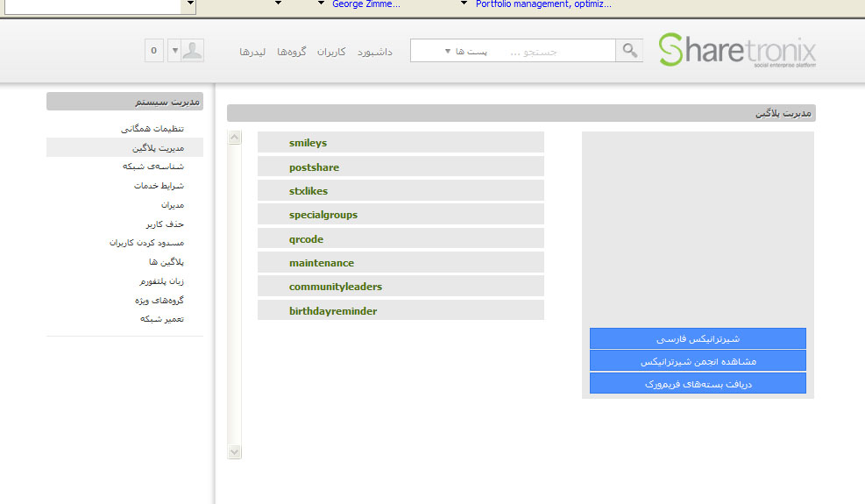
Task: Open پلاگین ها sidebar item
Action: click(x=166, y=262)
